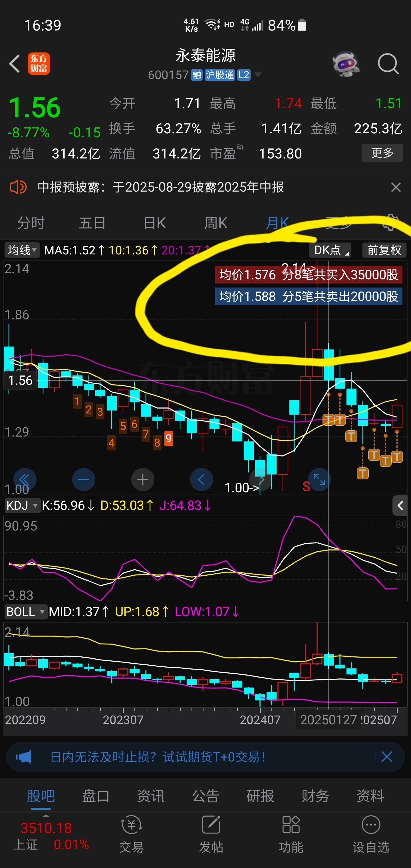Screen dimensions: 411x868
Task: Open the KDJ indicator dropdown
Action: click(x=22, y=505)
